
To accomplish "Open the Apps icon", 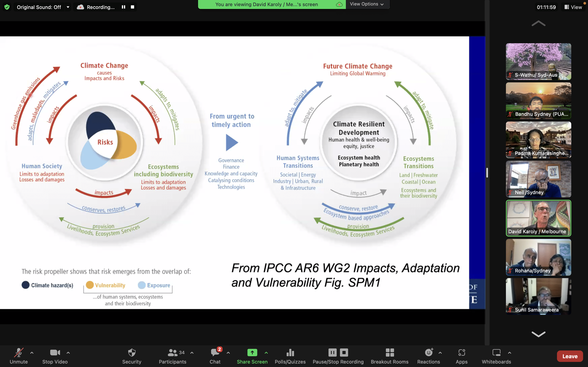I will [461, 353].
